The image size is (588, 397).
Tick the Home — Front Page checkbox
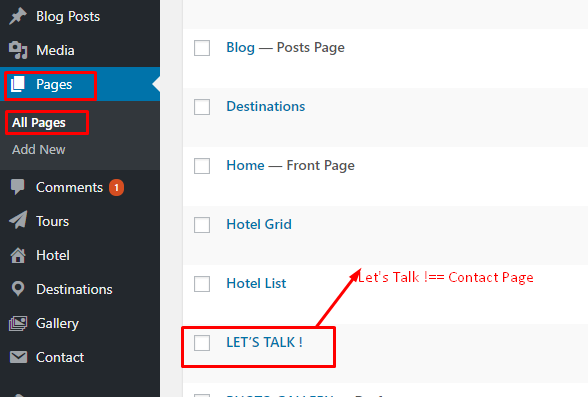[202, 166]
